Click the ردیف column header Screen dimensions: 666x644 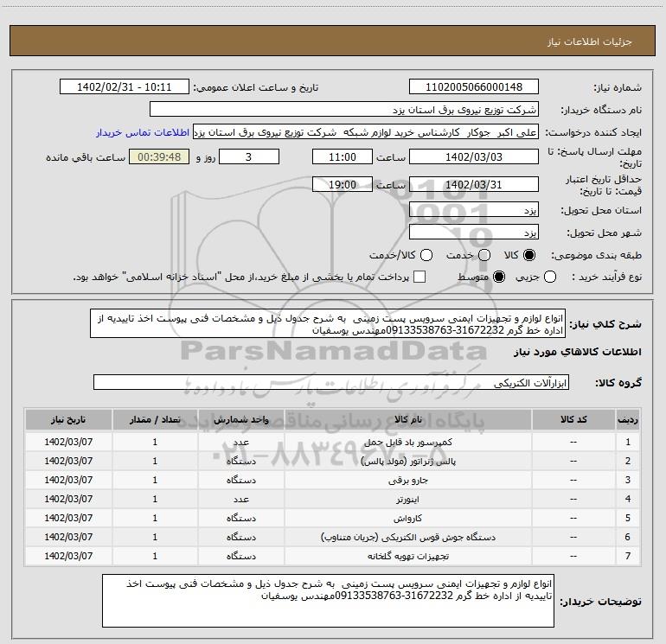pos(628,419)
